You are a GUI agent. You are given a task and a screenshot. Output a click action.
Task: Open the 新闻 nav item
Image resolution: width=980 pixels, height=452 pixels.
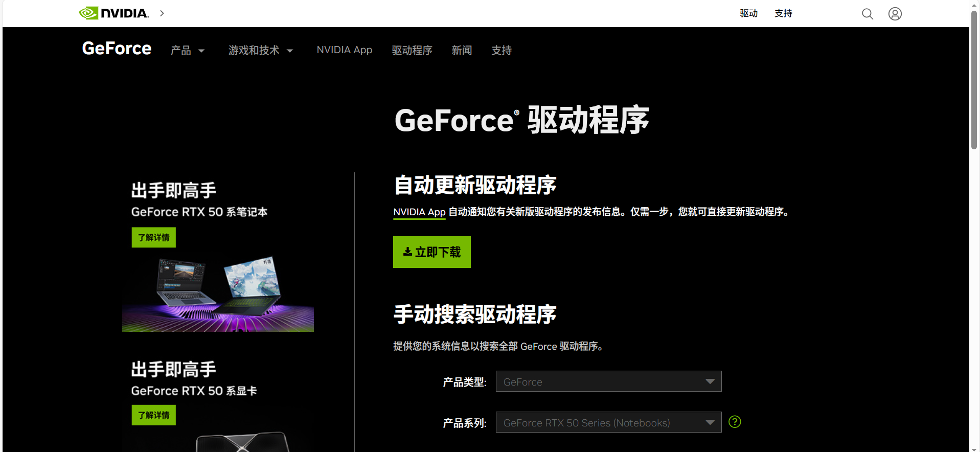[462, 50]
